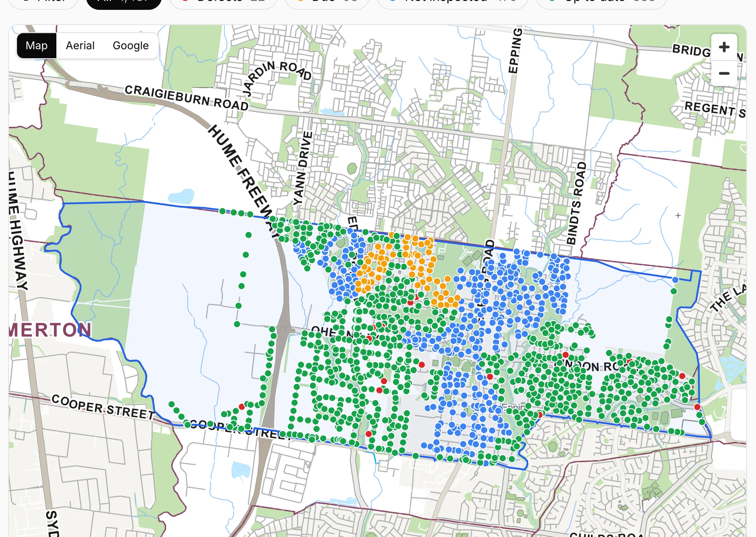756x537 pixels.
Task: Click the CRAIGIEBURN ROAD map label
Action: coord(187,98)
